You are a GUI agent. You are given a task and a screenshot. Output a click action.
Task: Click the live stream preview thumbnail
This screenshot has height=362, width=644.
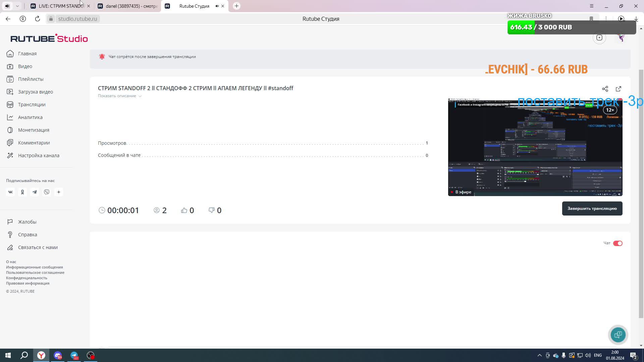point(535,147)
